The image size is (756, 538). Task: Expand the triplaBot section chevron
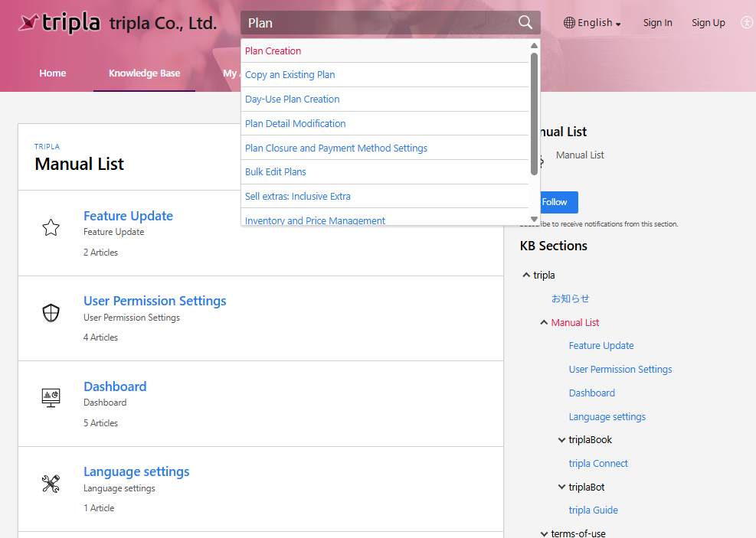coord(561,487)
